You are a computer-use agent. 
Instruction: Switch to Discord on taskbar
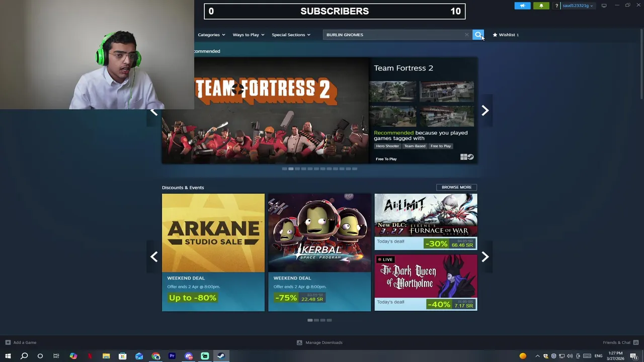pyautogui.click(x=189, y=356)
